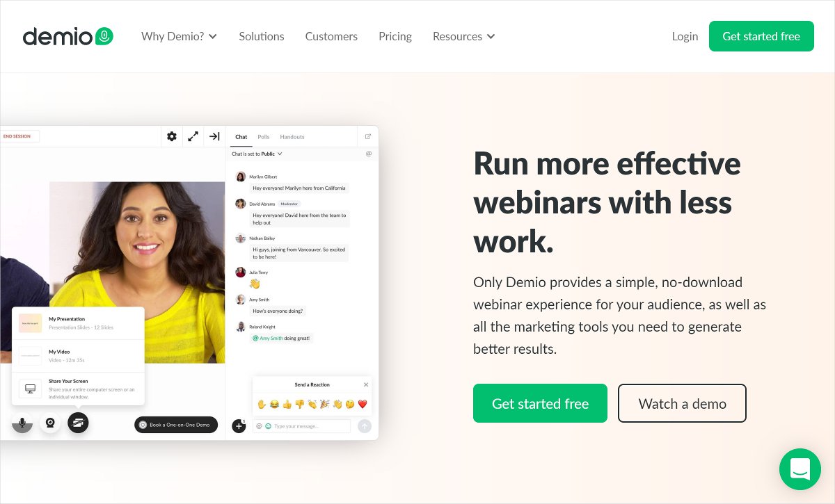Expand the Why Demio? menu
Viewport: 835px width, 504px height.
(x=180, y=36)
